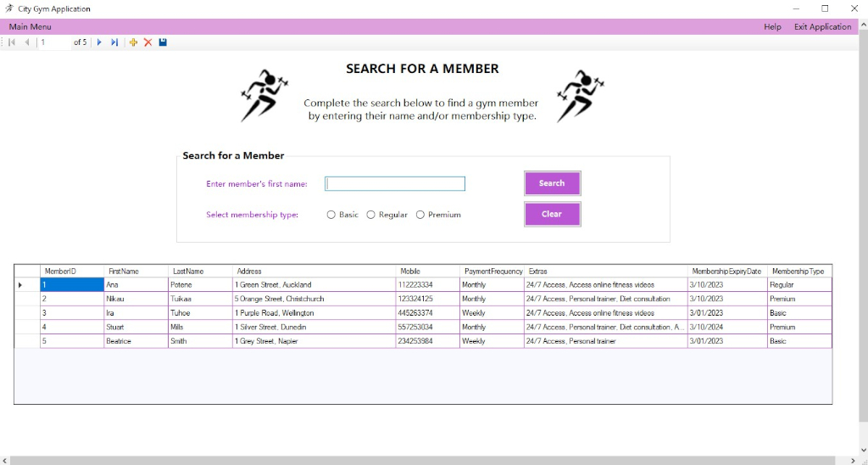868x465 pixels.
Task: Go to first record in navigator
Action: click(x=12, y=42)
